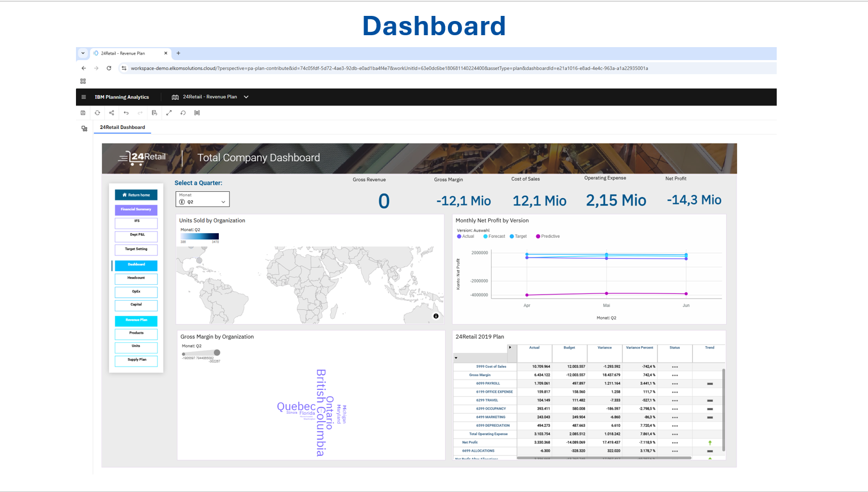
Task: Click the fullscreen expand arrows icon
Action: coord(168,113)
